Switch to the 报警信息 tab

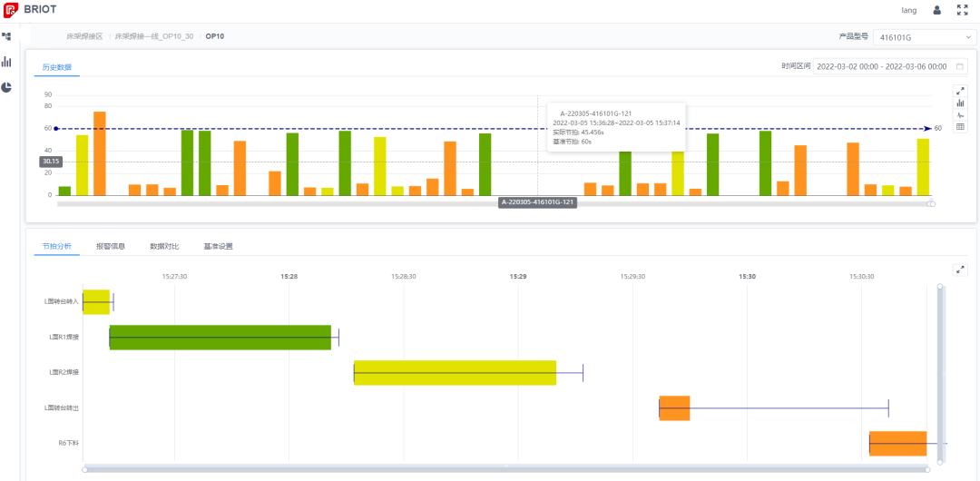click(111, 246)
